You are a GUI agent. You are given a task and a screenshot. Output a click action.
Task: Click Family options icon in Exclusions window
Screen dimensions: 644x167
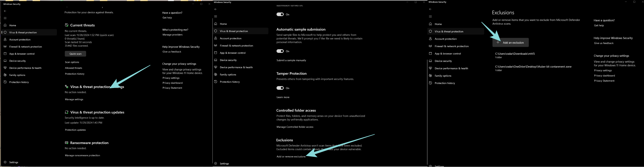point(430,76)
